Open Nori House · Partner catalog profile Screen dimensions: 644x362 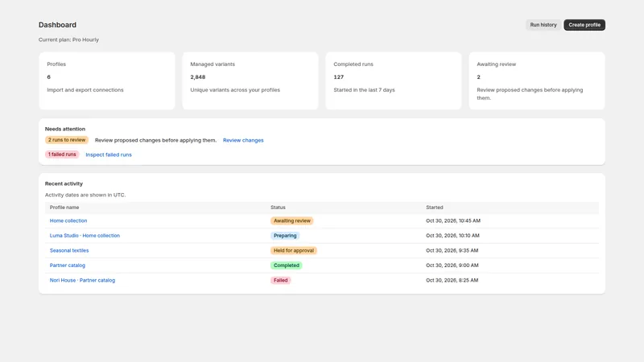pyautogui.click(x=82, y=280)
